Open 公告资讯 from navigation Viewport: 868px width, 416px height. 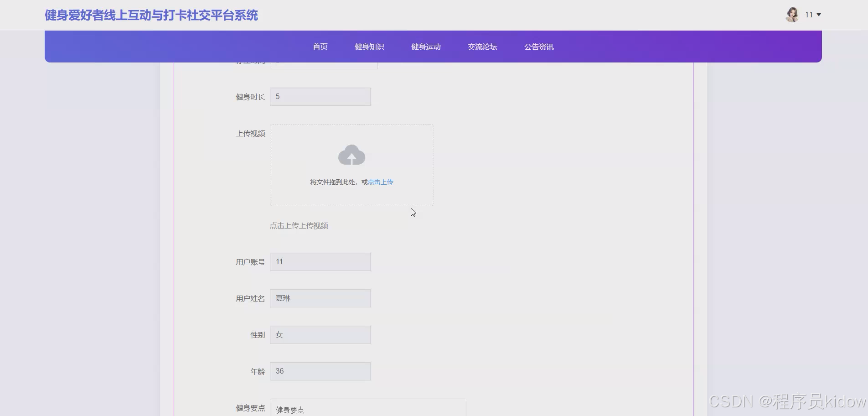538,46
